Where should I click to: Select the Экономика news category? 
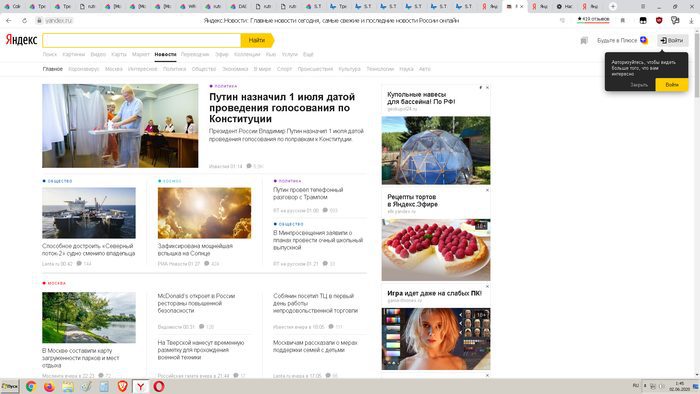[x=235, y=69]
